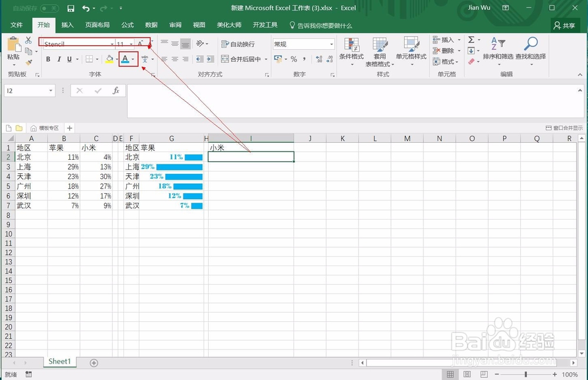Click the Insert cells (插入) button
Screen dimensions: 588x380
coord(447,39)
